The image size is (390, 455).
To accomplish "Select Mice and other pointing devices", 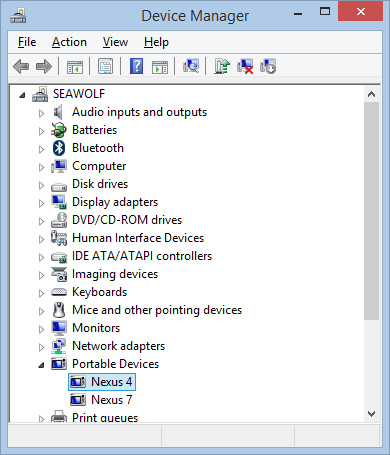I will [157, 310].
